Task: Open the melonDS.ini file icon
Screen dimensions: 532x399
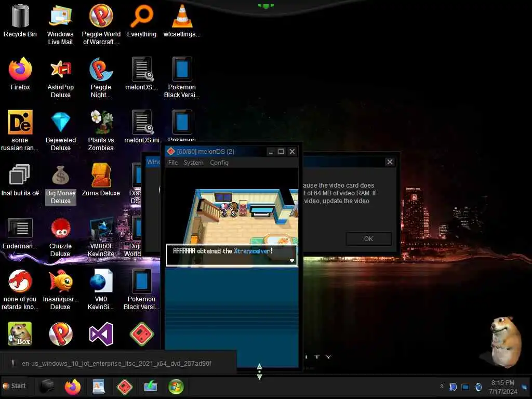Action: click(x=141, y=127)
